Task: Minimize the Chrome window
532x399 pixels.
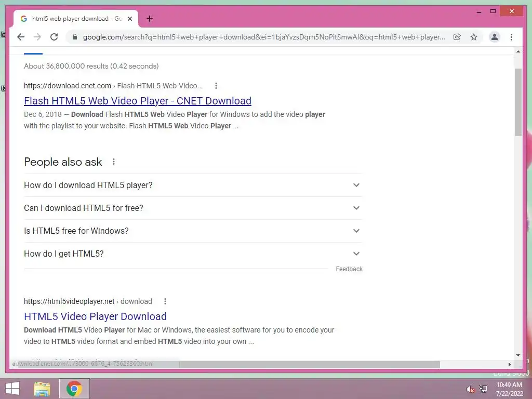Action: click(478, 11)
